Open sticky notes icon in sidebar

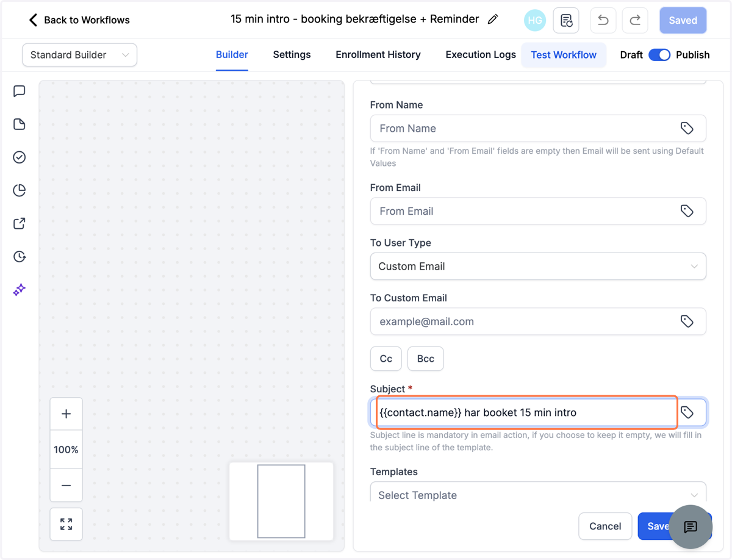[x=20, y=124]
